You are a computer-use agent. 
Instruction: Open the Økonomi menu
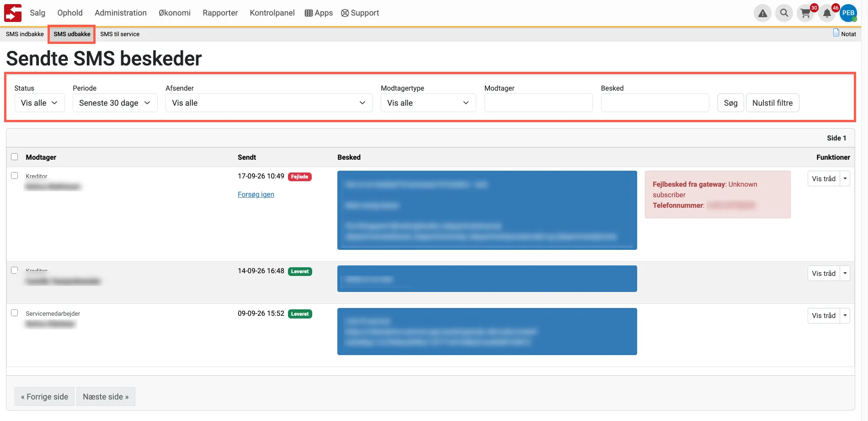(175, 13)
